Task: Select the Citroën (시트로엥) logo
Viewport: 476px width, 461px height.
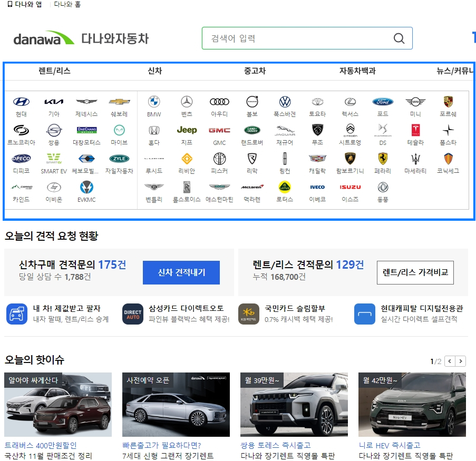Action: click(x=351, y=131)
